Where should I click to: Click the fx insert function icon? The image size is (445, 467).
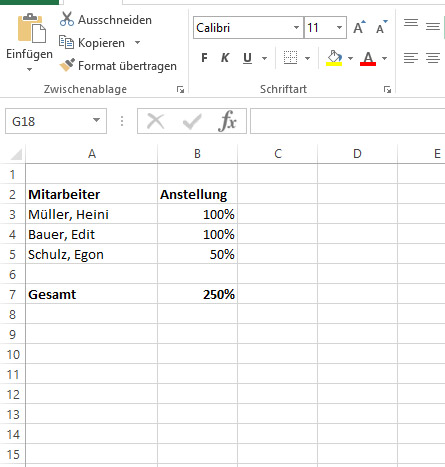coord(227,121)
